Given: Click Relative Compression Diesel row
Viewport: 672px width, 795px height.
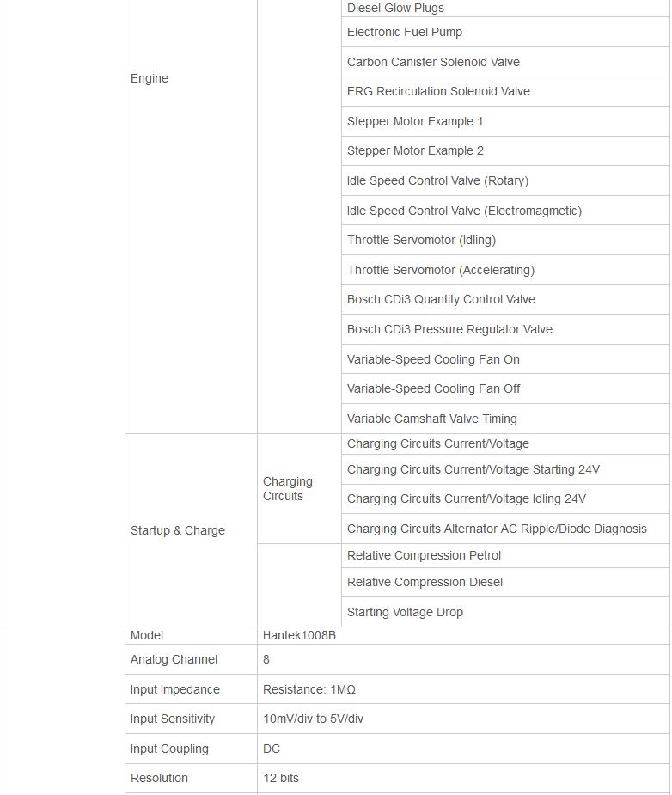Looking at the screenshot, I should tap(425, 583).
